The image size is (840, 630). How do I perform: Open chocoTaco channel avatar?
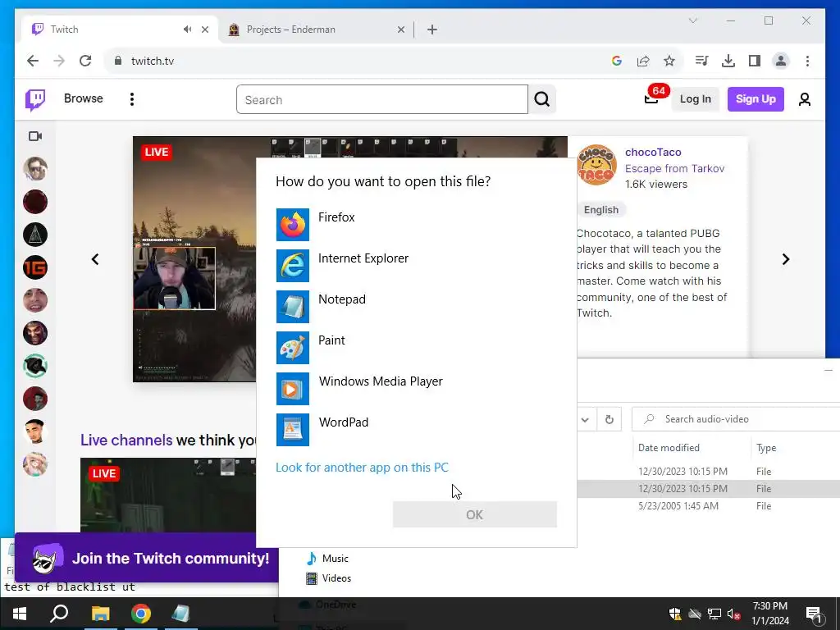pos(597,165)
